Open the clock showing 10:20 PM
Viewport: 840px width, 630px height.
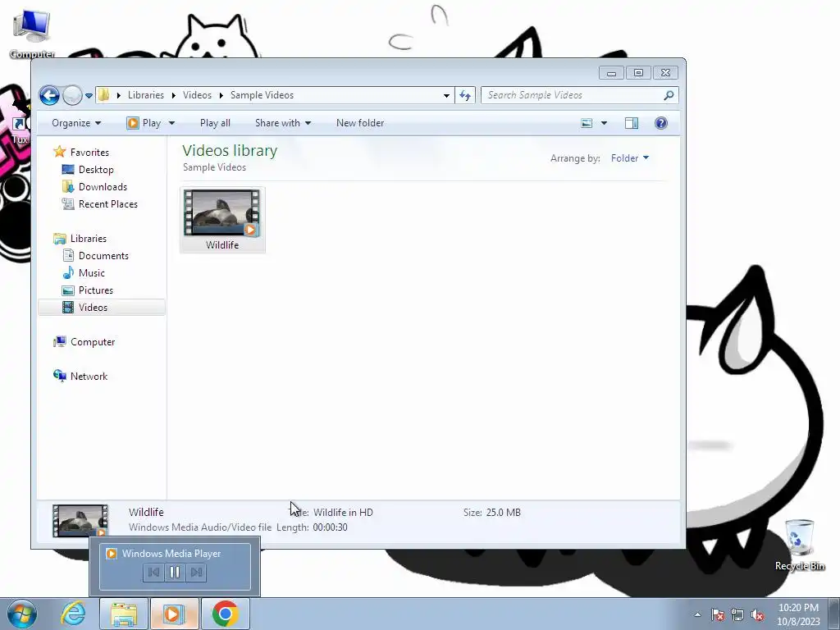(799, 614)
